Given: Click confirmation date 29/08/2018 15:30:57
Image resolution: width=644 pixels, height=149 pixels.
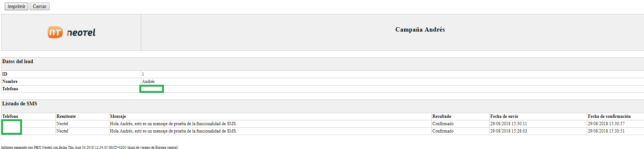Looking at the screenshot, I should click(606, 124).
